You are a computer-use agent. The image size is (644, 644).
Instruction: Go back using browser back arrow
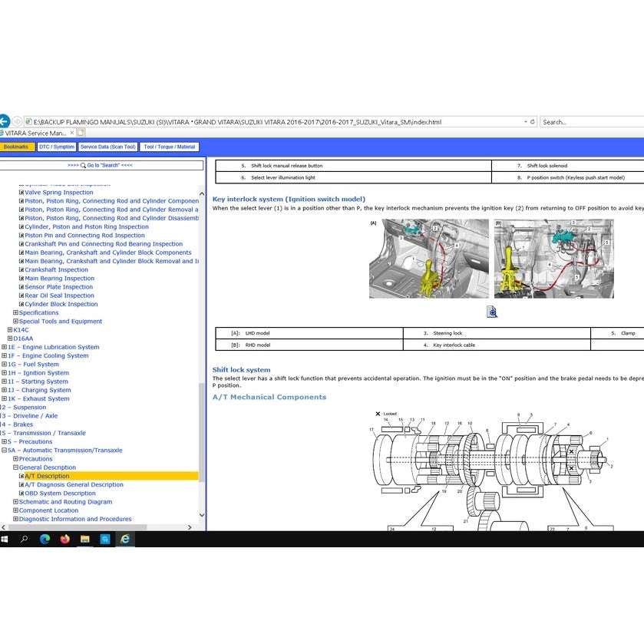[x=4, y=121]
